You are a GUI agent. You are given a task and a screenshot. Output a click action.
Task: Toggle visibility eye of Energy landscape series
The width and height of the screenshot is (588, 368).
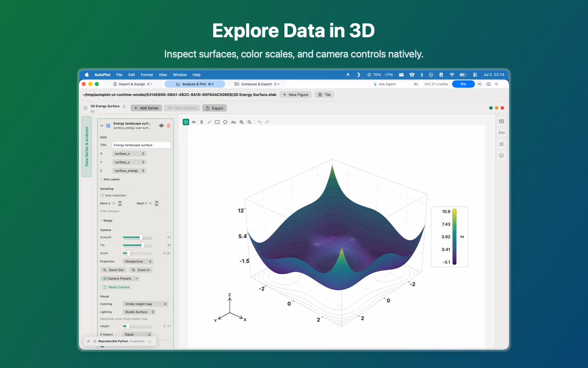pyautogui.click(x=161, y=126)
